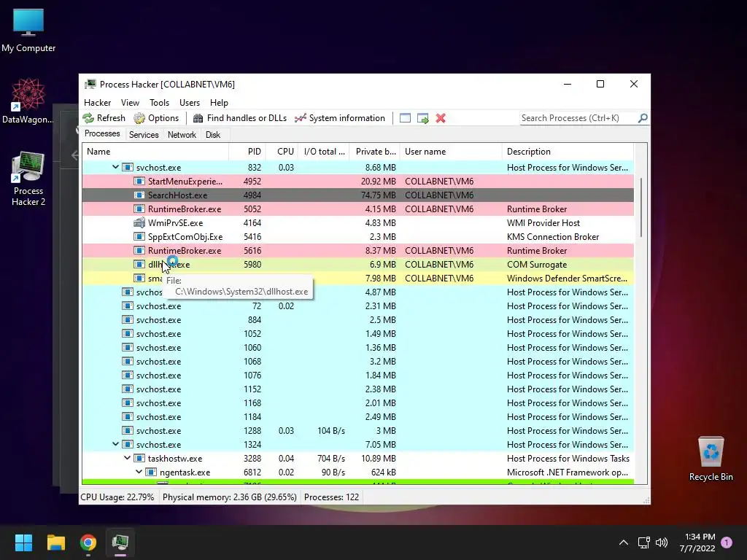Open the Windows Start button
This screenshot has height=560, width=747.
23,542
